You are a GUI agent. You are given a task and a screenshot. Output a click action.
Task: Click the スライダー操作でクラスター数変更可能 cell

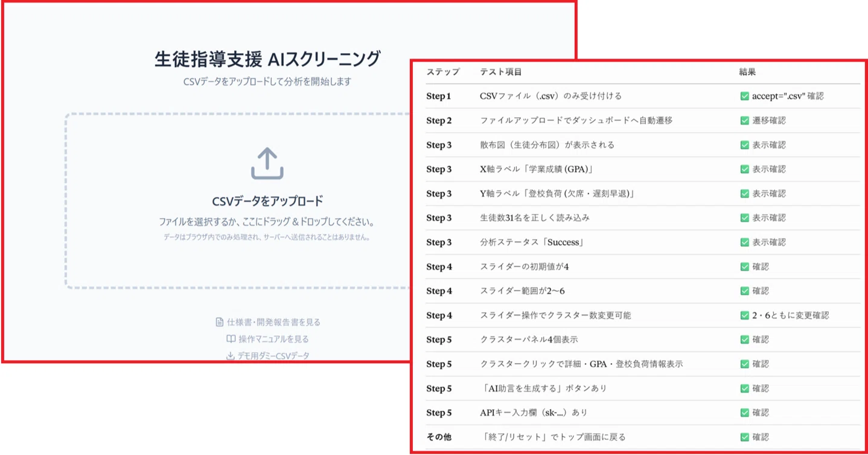click(x=555, y=315)
